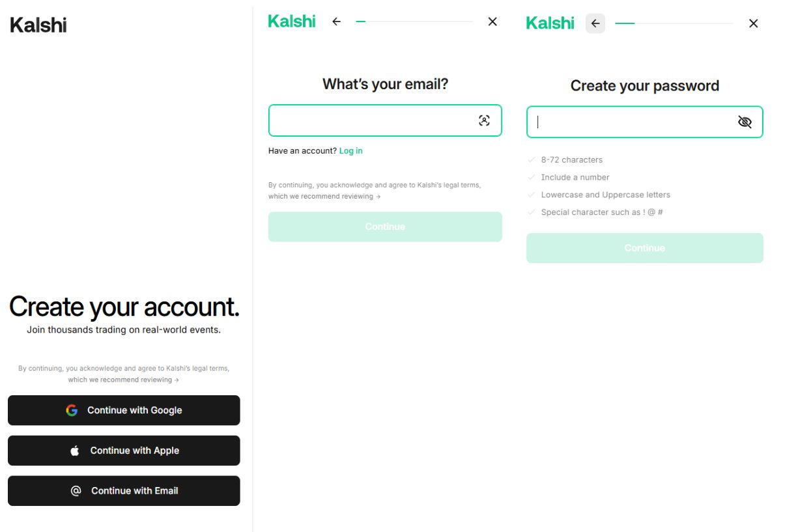This screenshot has height=532, width=796.
Task: Click the back arrow on the password screen
Action: coord(595,23)
